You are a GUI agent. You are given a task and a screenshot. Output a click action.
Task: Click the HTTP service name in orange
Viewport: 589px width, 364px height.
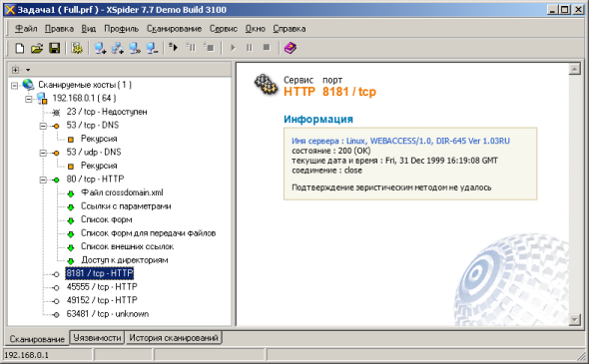[x=299, y=92]
